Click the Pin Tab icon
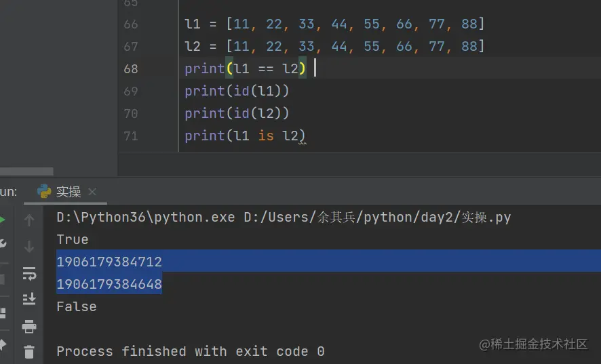This screenshot has height=364, width=601. point(2,344)
